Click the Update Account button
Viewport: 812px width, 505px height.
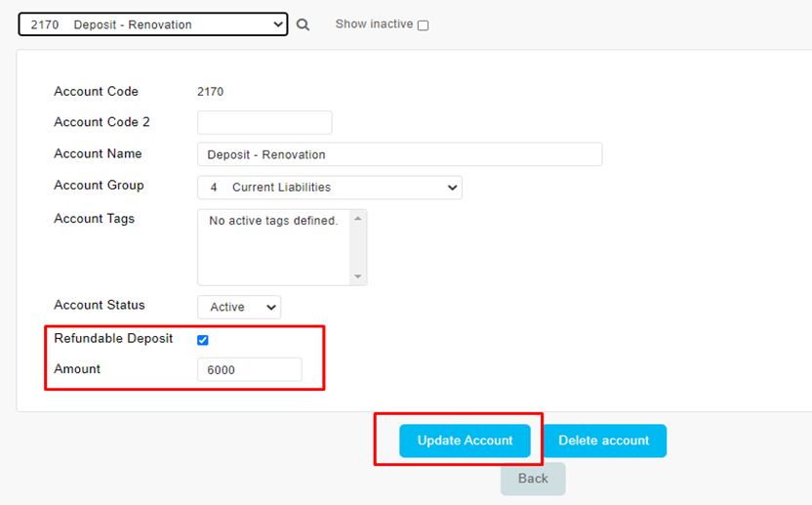[465, 441]
